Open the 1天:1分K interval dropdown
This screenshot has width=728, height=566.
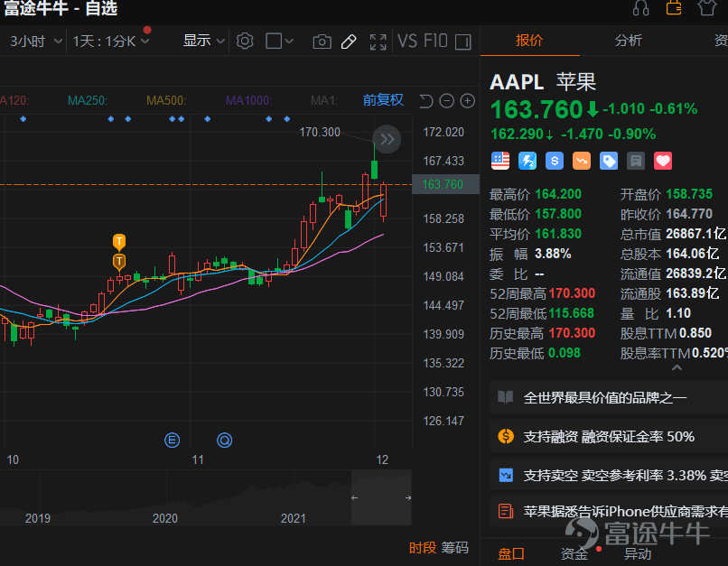click(111, 42)
